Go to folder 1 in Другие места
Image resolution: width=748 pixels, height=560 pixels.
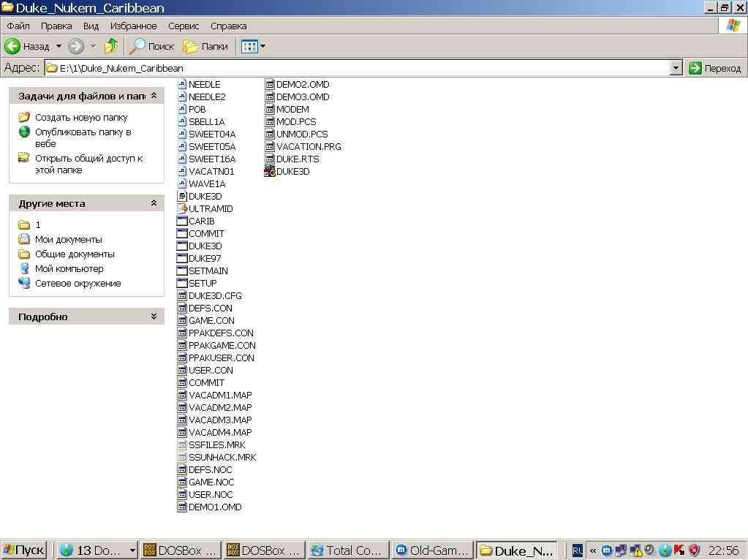[38, 224]
